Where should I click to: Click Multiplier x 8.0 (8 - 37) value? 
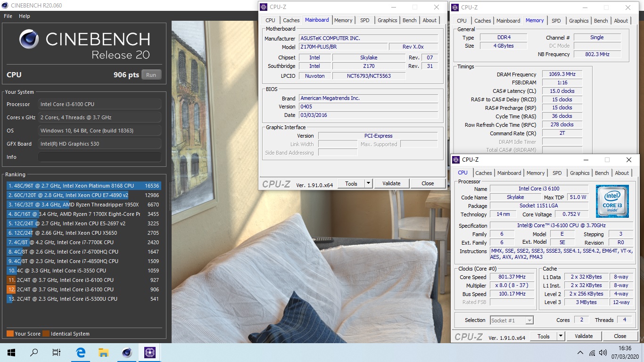(x=512, y=286)
